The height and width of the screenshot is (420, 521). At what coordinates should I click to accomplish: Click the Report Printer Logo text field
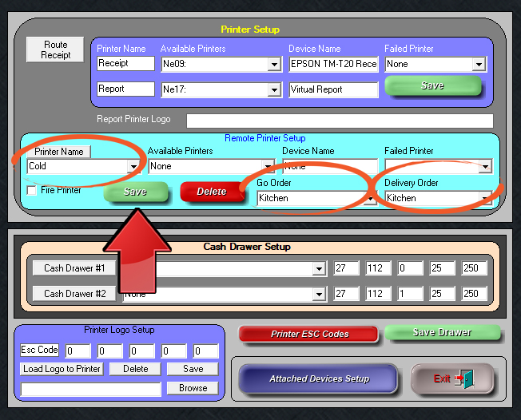[x=340, y=121]
